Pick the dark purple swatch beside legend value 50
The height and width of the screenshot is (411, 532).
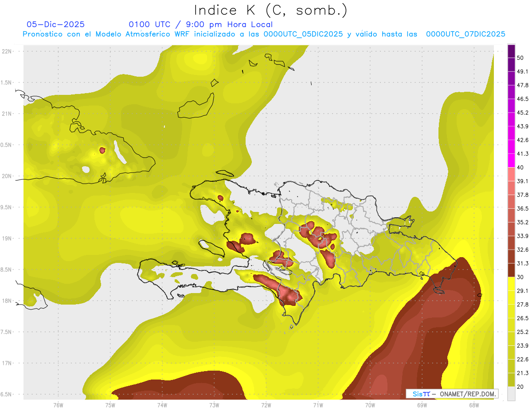(x=511, y=51)
